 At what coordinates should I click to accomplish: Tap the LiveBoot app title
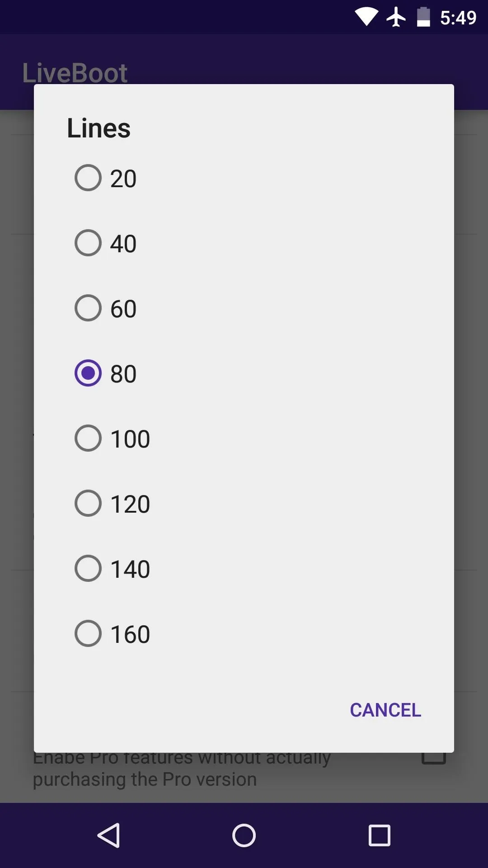click(75, 72)
